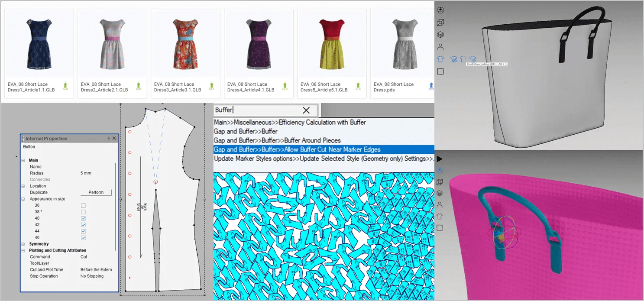Click top red button circle on front pattern
Image resolution: width=644 pixels, height=301 pixels.
click(129, 131)
